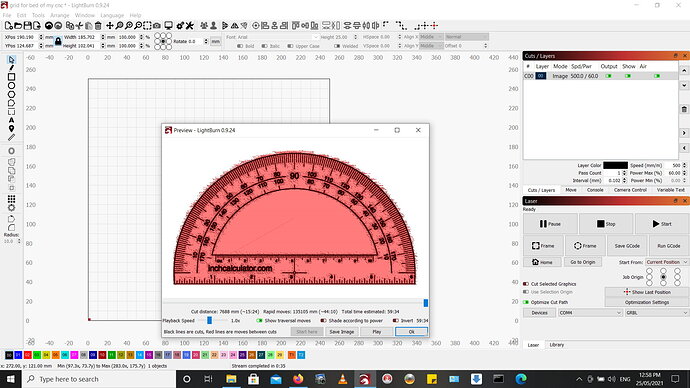Open Preview with the monitor icon
The width and height of the screenshot is (690, 388).
(168, 26)
